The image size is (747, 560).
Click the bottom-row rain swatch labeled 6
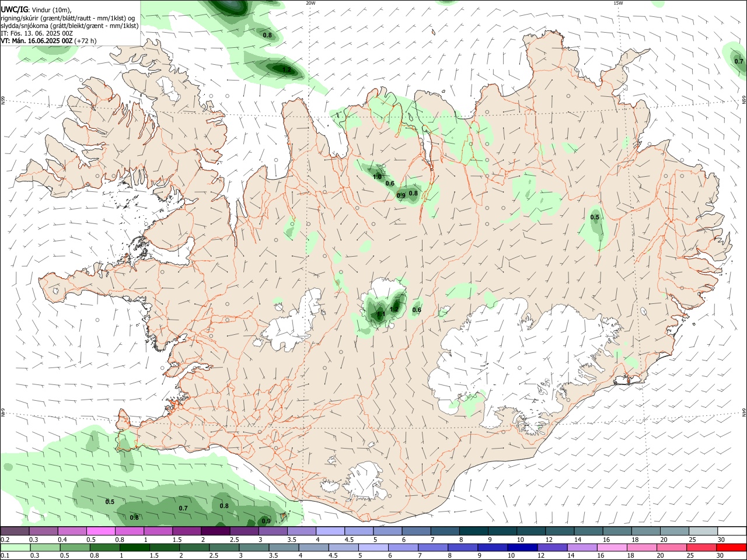403,548
